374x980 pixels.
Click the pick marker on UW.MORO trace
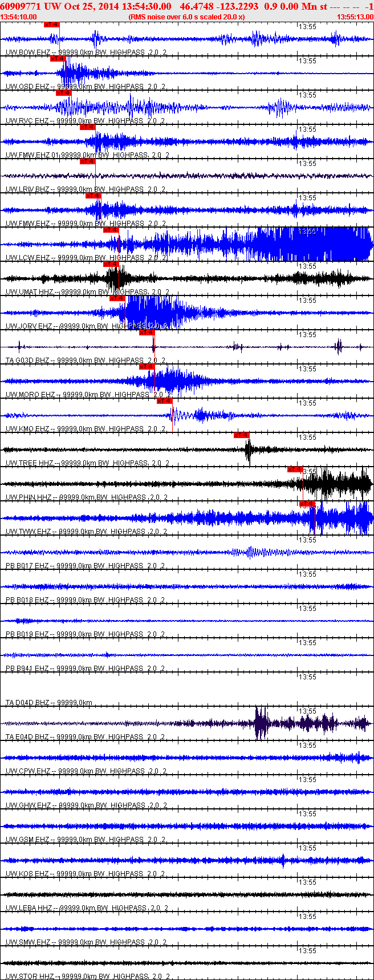(147, 366)
